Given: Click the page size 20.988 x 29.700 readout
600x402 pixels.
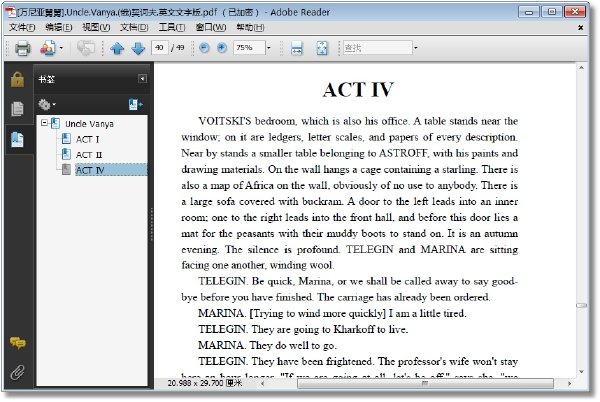Looking at the screenshot, I should pyautogui.click(x=204, y=383).
